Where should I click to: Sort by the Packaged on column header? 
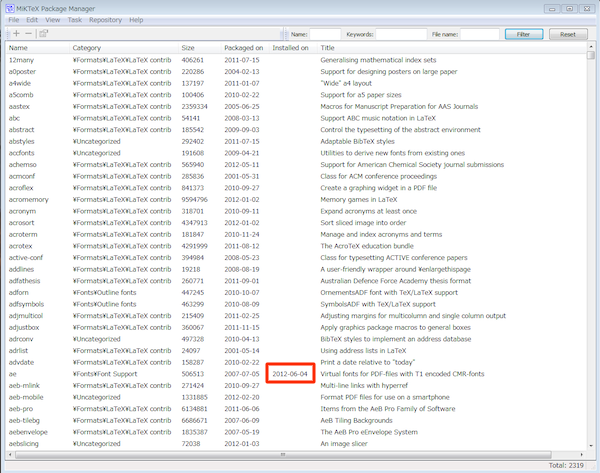245,48
